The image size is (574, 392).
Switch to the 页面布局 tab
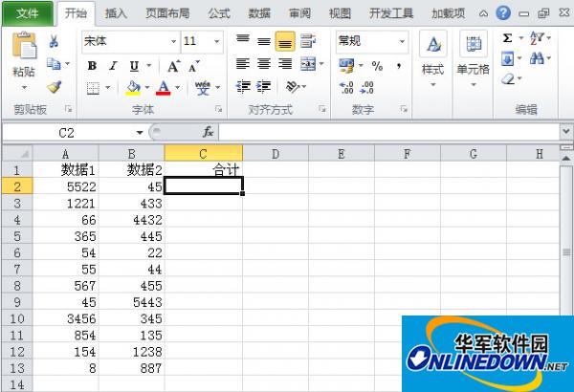click(x=167, y=13)
